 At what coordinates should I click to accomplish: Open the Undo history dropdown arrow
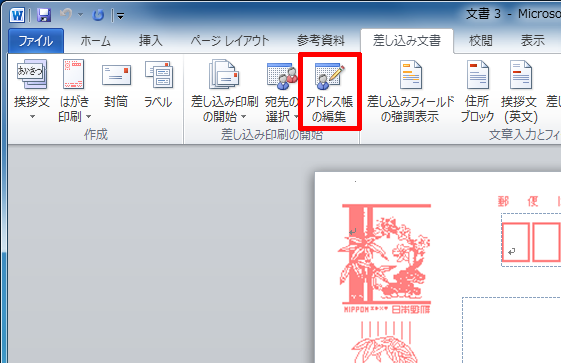click(81, 15)
